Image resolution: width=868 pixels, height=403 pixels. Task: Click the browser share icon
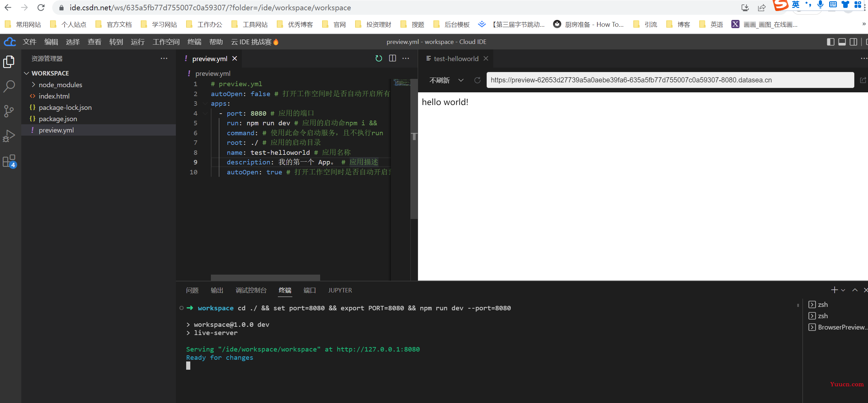click(x=762, y=8)
